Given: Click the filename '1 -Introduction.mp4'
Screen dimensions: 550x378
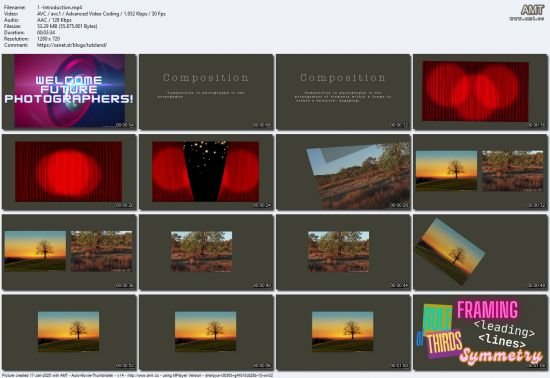Looking at the screenshot, I should point(60,7).
